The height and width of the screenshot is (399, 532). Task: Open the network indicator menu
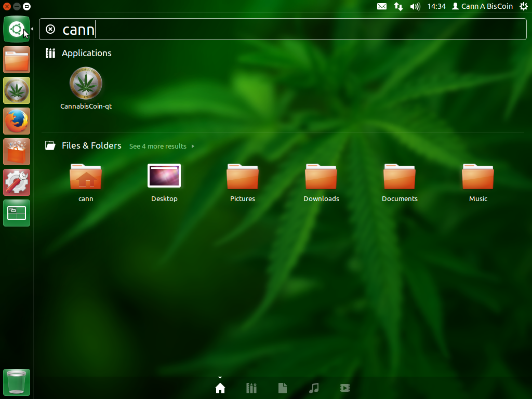pyautogui.click(x=398, y=6)
